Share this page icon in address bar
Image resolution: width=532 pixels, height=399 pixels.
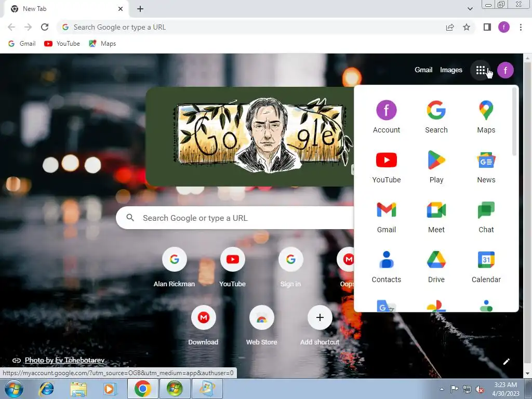click(x=450, y=27)
